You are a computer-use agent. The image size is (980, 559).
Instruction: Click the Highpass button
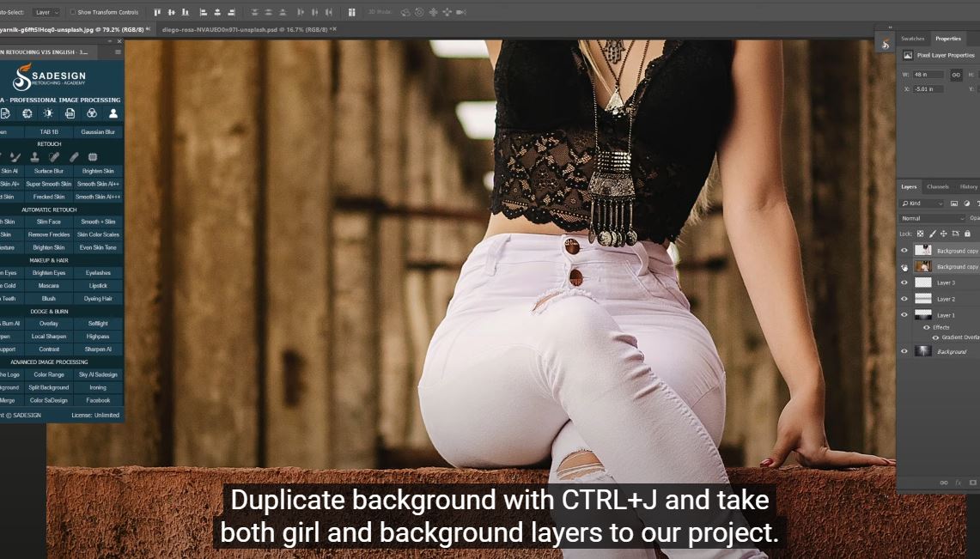[98, 336]
